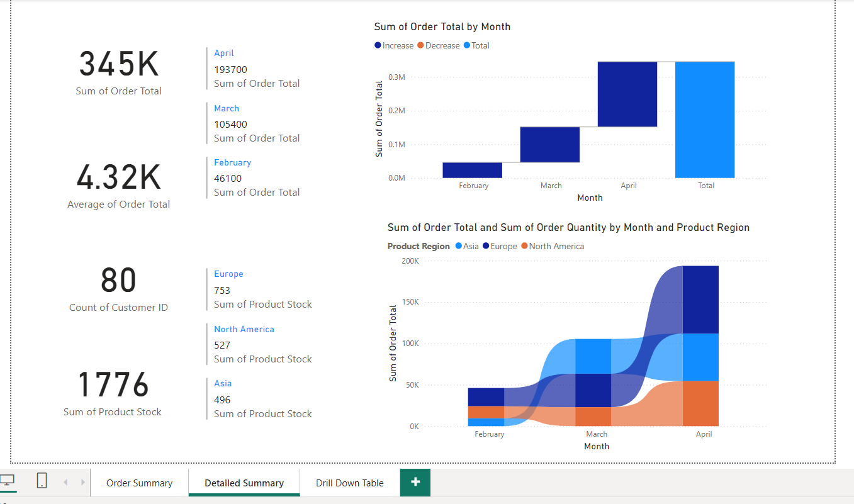This screenshot has height=504, width=854.
Task: Click the Decrease legend dot
Action: 420,45
